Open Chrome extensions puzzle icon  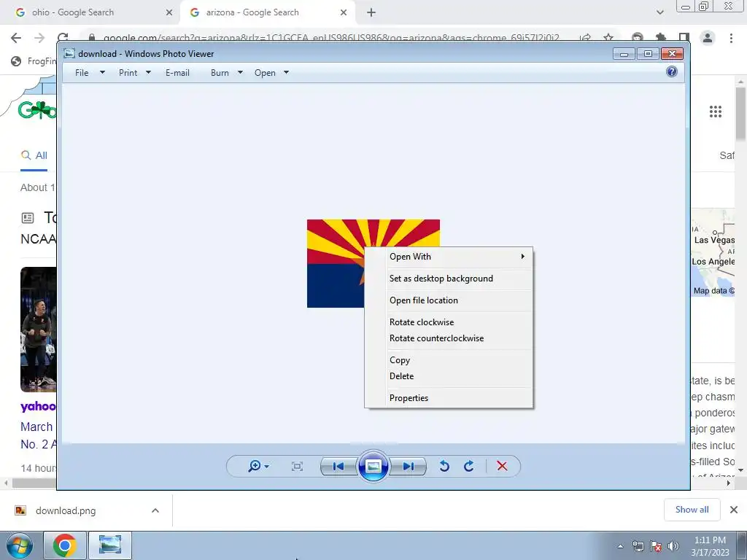[661, 38]
